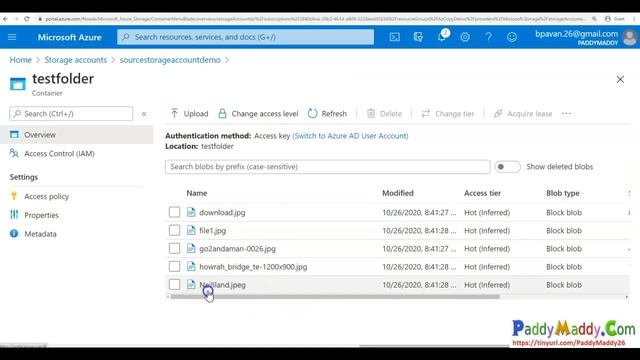Image resolution: width=640 pixels, height=360 pixels.
Task: Toggle Show deleted blobs switch
Action: coord(507,167)
